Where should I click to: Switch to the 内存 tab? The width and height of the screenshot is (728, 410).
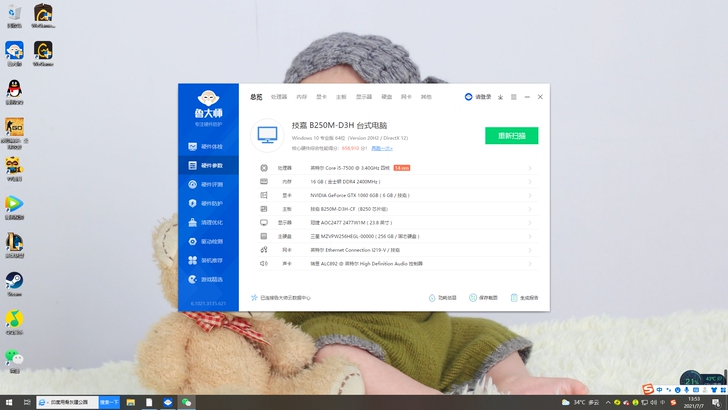(x=302, y=97)
